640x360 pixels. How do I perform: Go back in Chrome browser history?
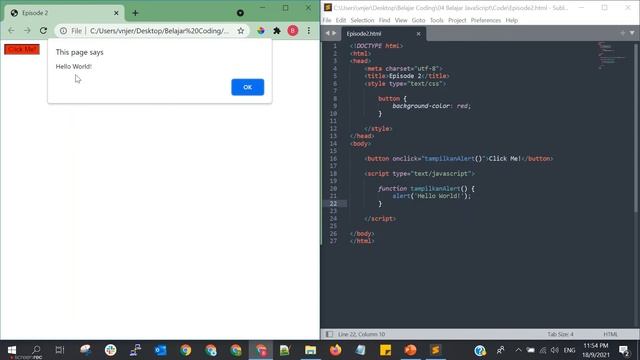point(11,31)
